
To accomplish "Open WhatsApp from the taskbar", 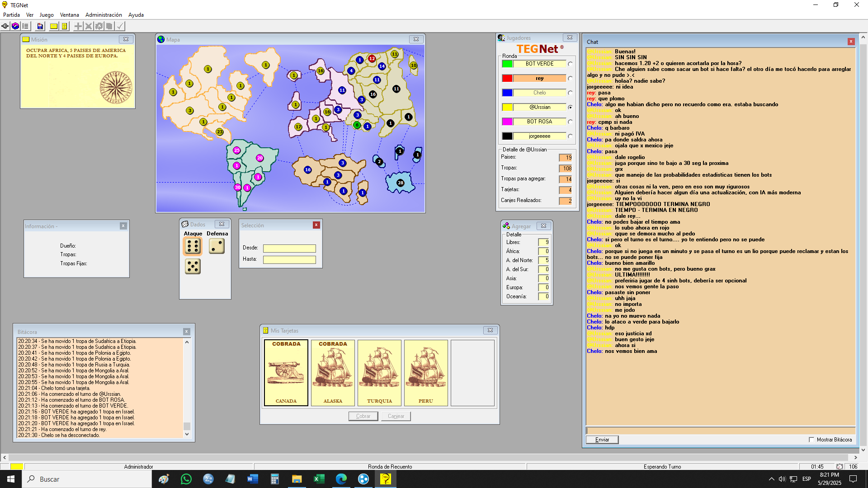I will coord(186,479).
